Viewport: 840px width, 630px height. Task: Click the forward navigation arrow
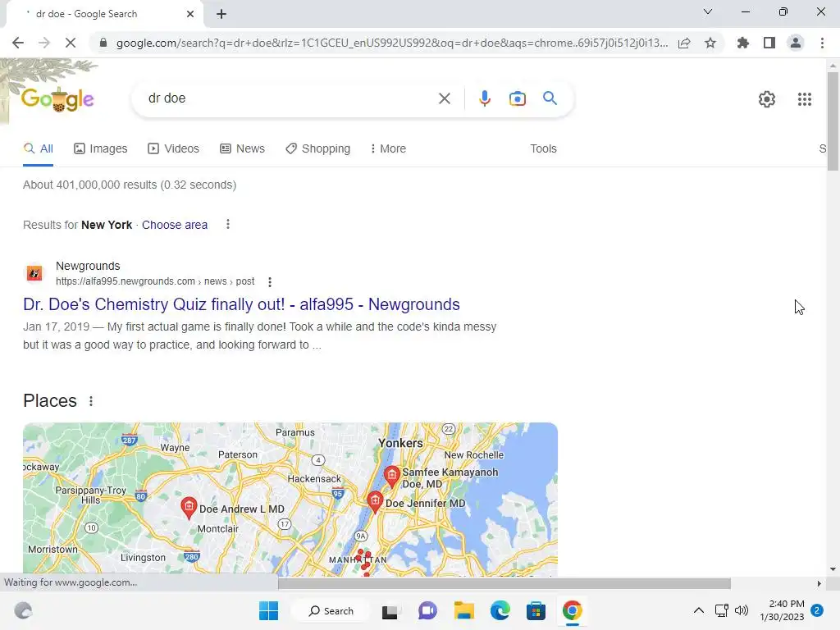click(44, 43)
